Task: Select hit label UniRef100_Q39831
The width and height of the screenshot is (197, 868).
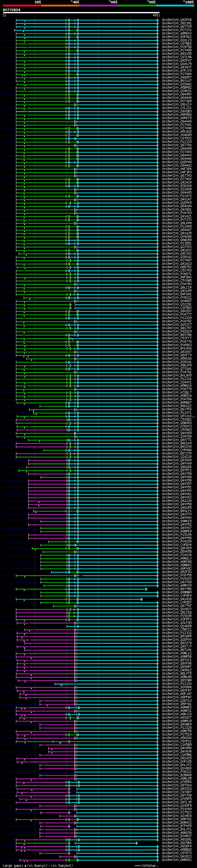Action: 177,91
